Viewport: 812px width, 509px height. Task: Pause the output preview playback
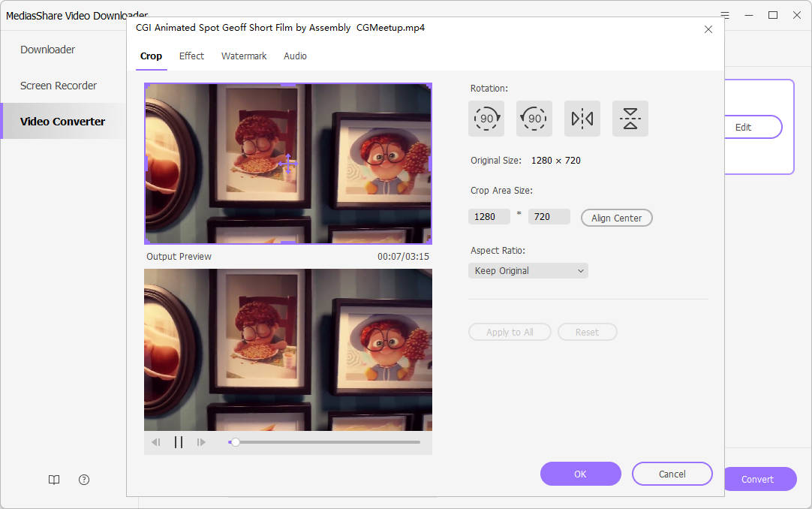pyautogui.click(x=179, y=442)
